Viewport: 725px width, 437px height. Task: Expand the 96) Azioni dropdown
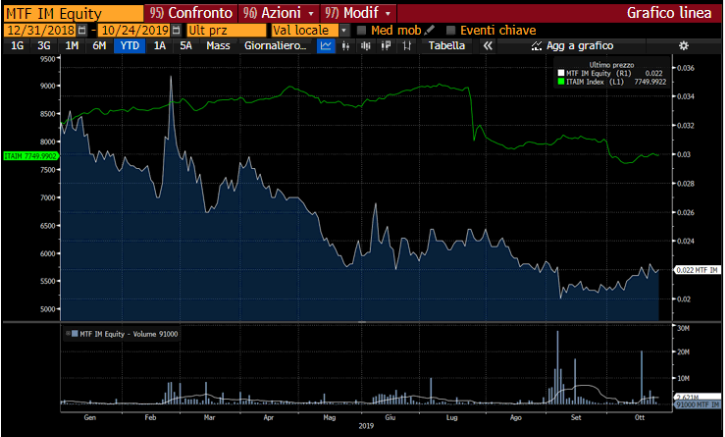pyautogui.click(x=311, y=13)
